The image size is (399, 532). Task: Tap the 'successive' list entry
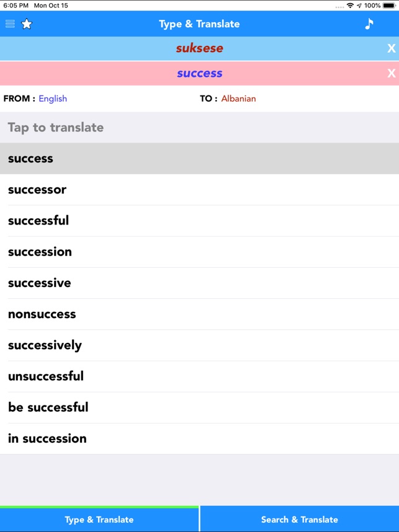coord(199,283)
